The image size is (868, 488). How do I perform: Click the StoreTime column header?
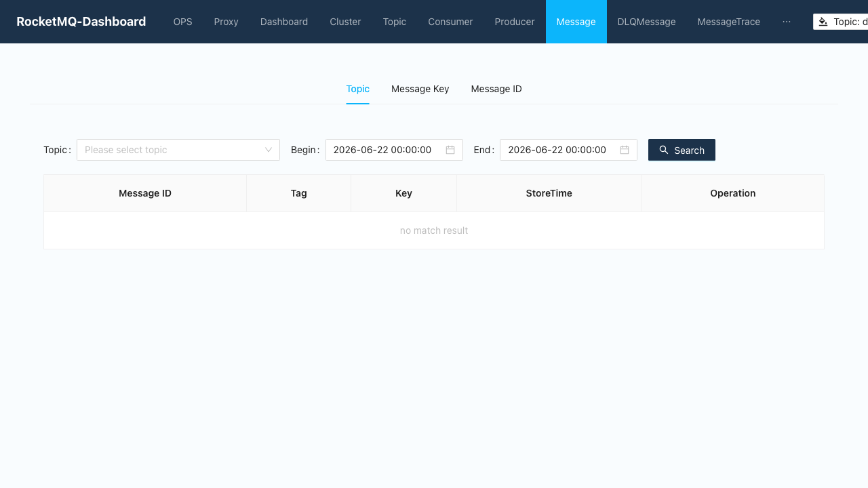[x=549, y=193]
